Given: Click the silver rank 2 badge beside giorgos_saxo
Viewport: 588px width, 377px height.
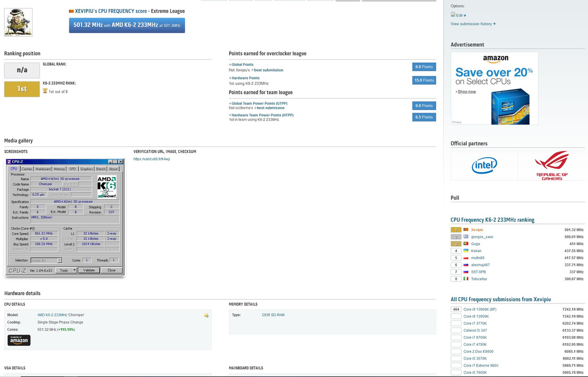Looking at the screenshot, I should tap(456, 237).
